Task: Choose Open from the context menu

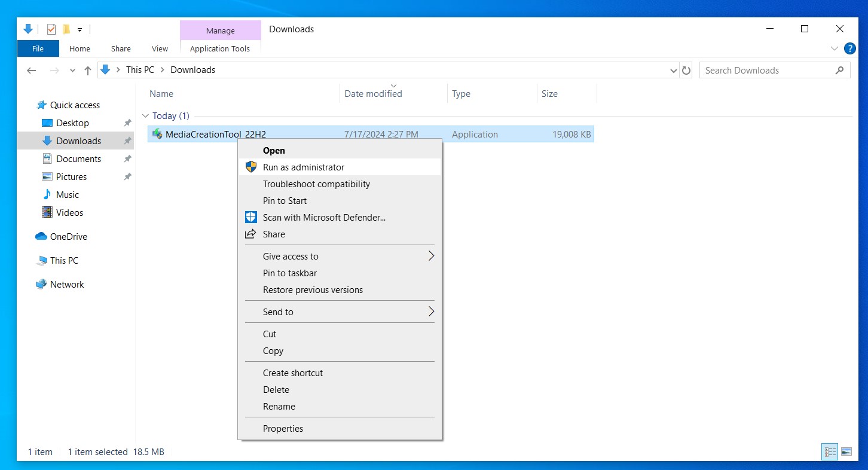Action: pyautogui.click(x=340, y=151)
